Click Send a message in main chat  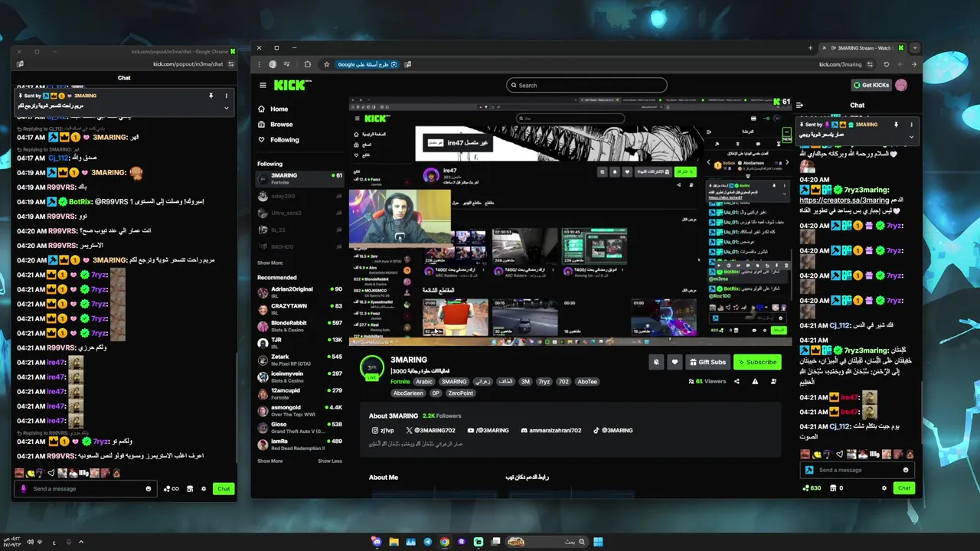coord(857,470)
